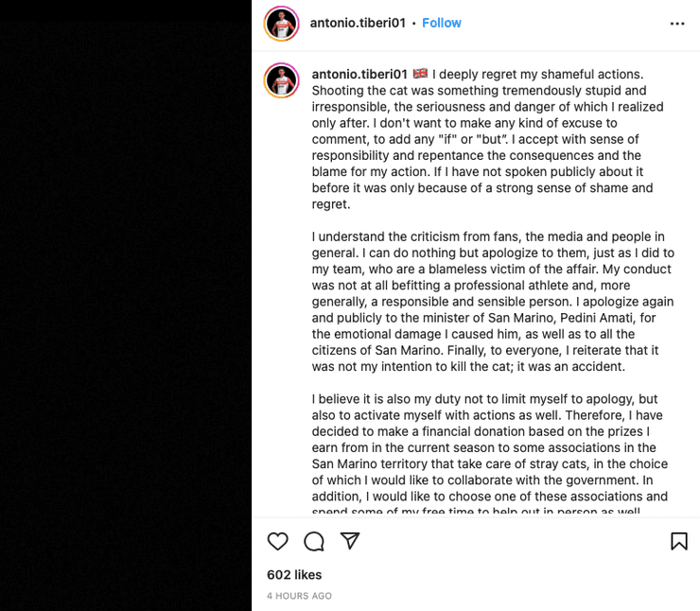The image size is (700, 611).
Task: Share the post using the paper plane icon
Action: 350,541
